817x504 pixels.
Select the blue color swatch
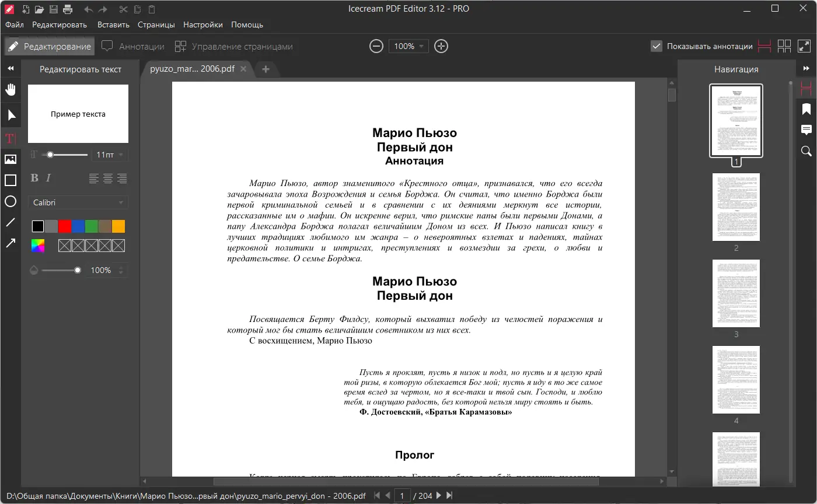point(78,226)
